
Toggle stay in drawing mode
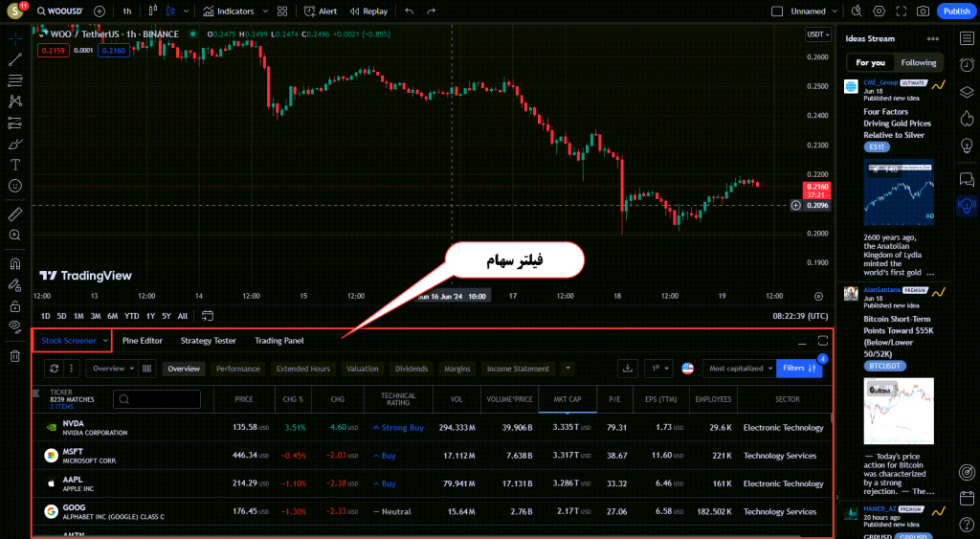tap(15, 285)
